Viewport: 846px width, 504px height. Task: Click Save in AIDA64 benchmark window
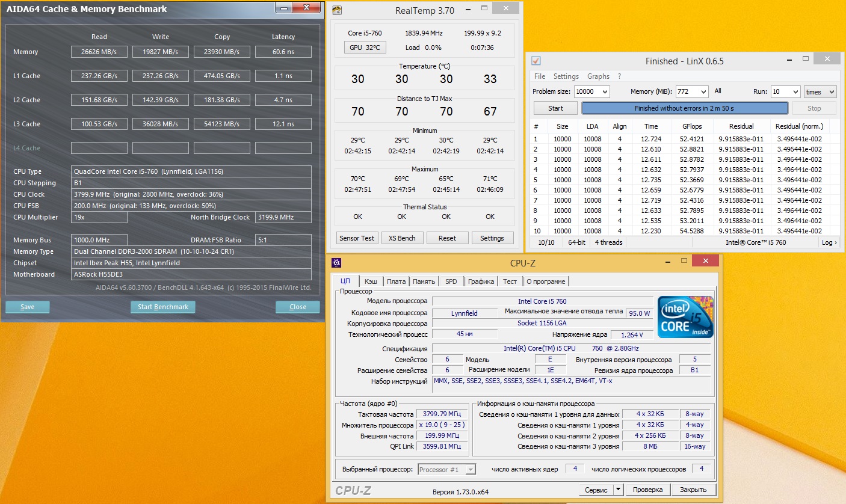28,307
